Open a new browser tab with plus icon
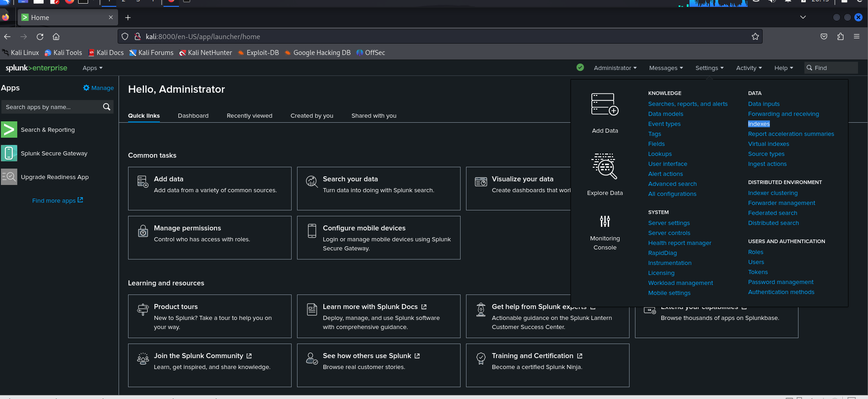The height and width of the screenshot is (399, 868). (x=128, y=17)
